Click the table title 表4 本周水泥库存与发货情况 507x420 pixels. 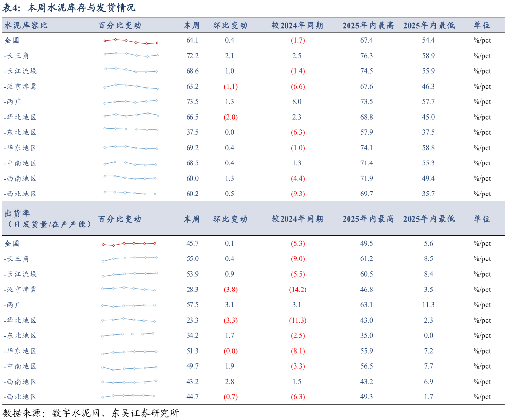[x=69, y=8]
